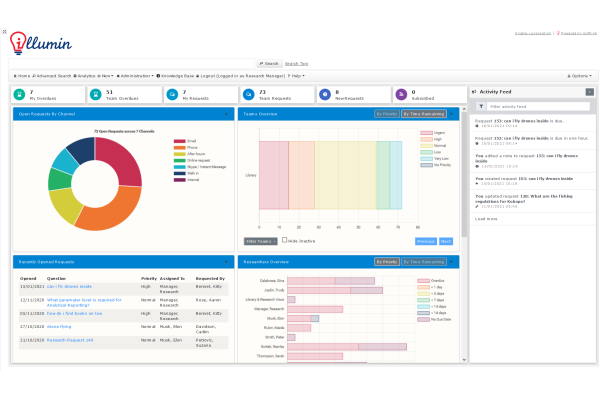
Task: Click the Next button in Teams Overview
Action: (x=446, y=241)
